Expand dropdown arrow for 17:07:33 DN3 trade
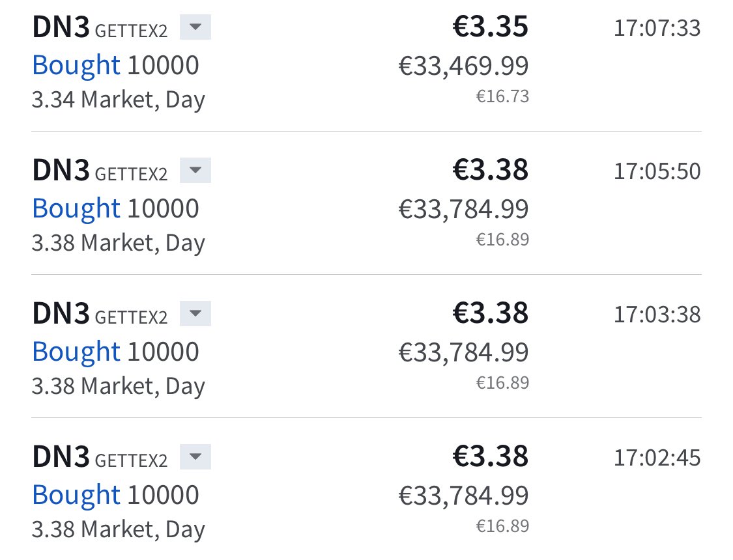The width and height of the screenshot is (733, 560). coord(195,27)
